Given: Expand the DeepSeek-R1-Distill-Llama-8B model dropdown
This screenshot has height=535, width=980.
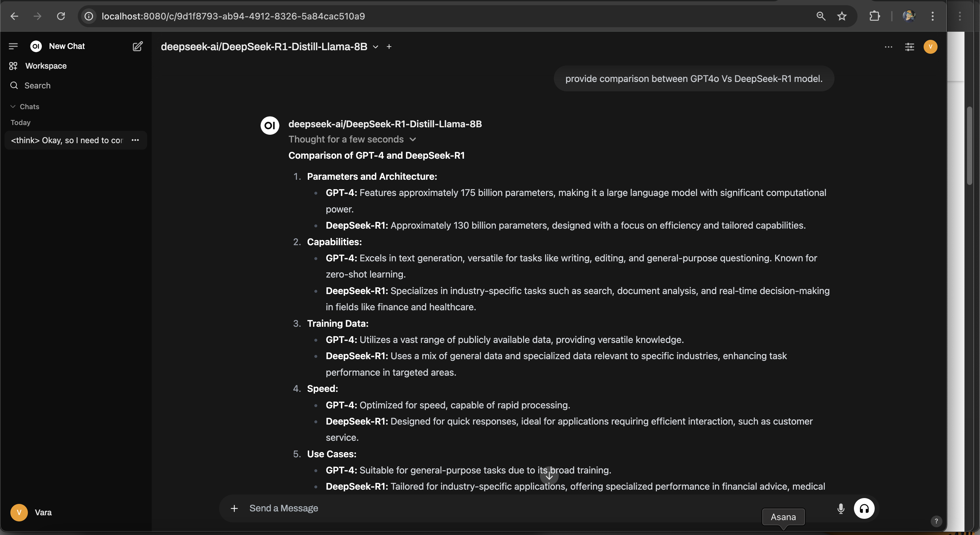Looking at the screenshot, I should pos(376,46).
